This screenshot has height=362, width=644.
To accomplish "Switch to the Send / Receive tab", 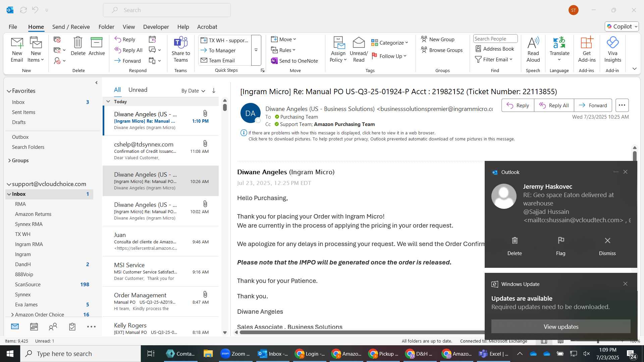I will tap(71, 27).
